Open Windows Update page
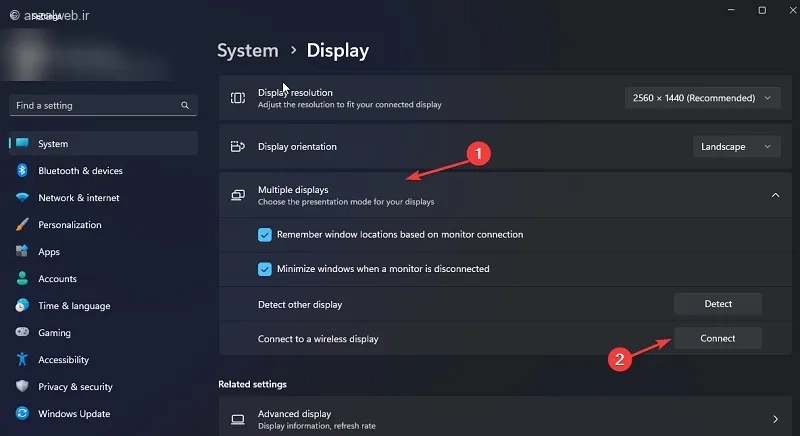The width and height of the screenshot is (800, 436). point(104,414)
